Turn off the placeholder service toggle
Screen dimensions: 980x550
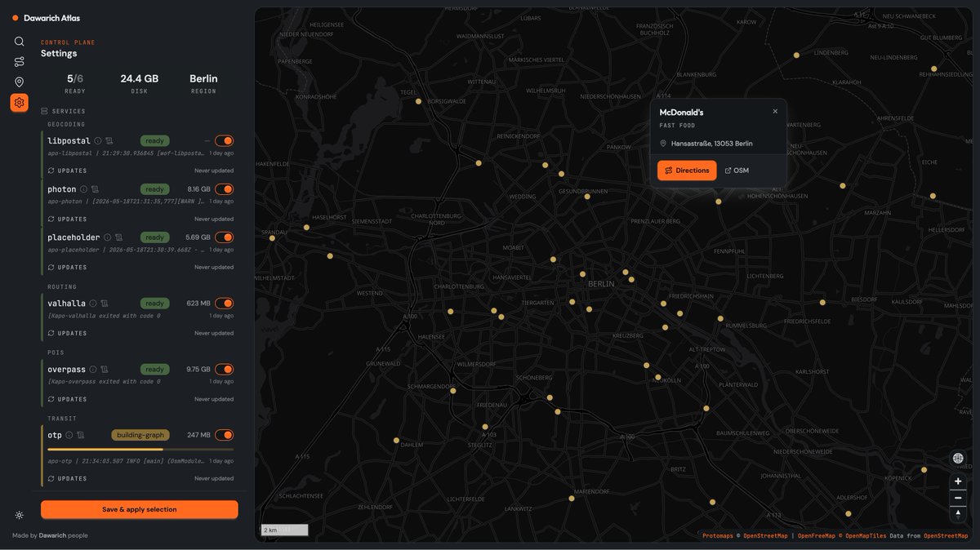click(x=224, y=237)
